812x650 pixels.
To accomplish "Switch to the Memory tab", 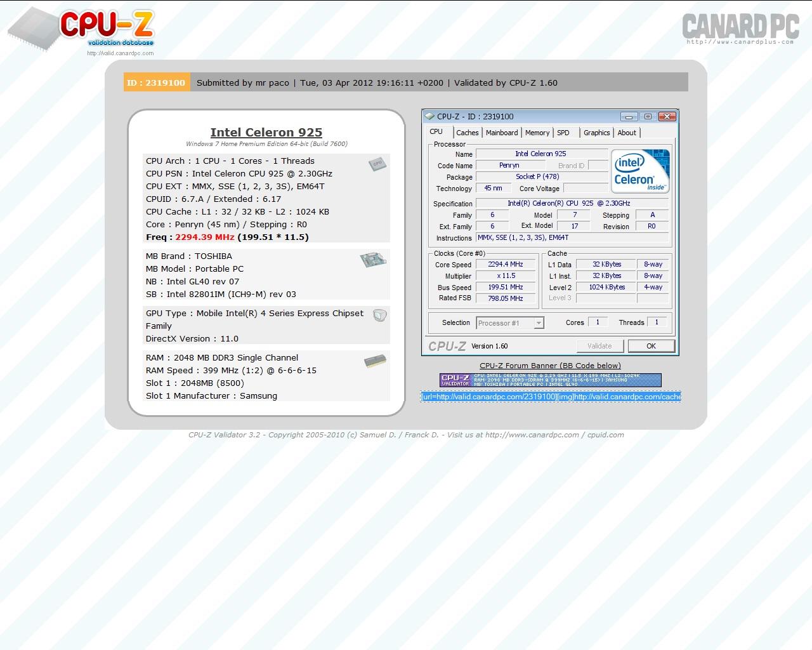I will pyautogui.click(x=537, y=133).
